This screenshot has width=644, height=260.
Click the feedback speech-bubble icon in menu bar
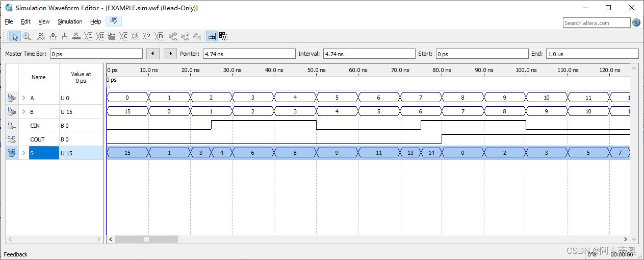pyautogui.click(x=114, y=21)
